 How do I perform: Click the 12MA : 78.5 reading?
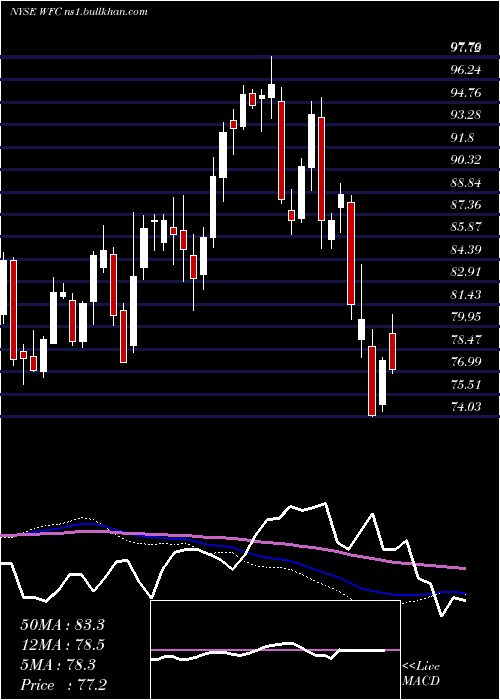63,645
